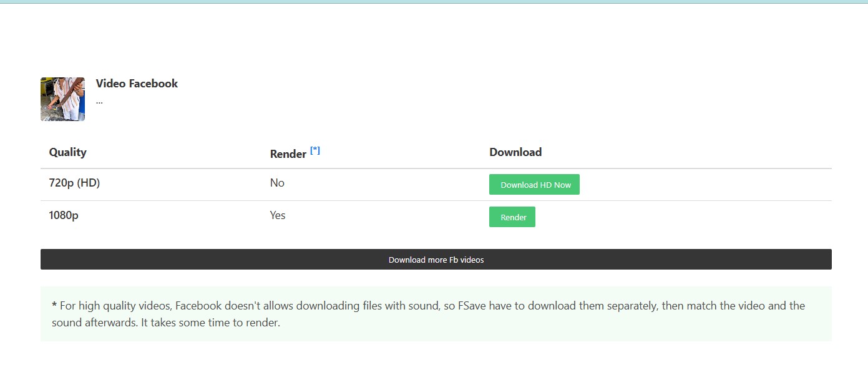Select the Video Facebook title text

pyautogui.click(x=137, y=84)
